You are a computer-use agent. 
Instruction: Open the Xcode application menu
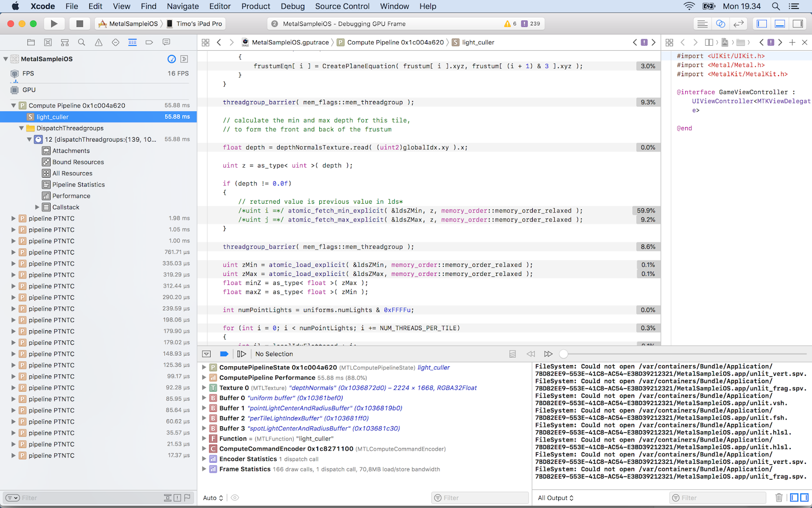[43, 6]
